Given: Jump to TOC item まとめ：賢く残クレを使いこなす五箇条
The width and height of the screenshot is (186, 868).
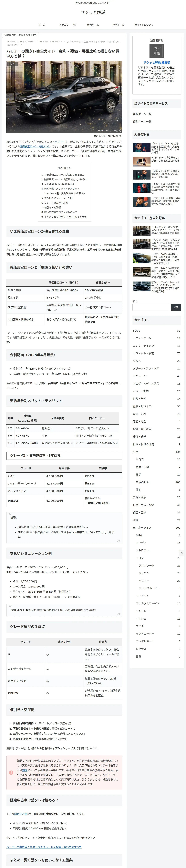Looking at the screenshot, I should tap(65, 217).
